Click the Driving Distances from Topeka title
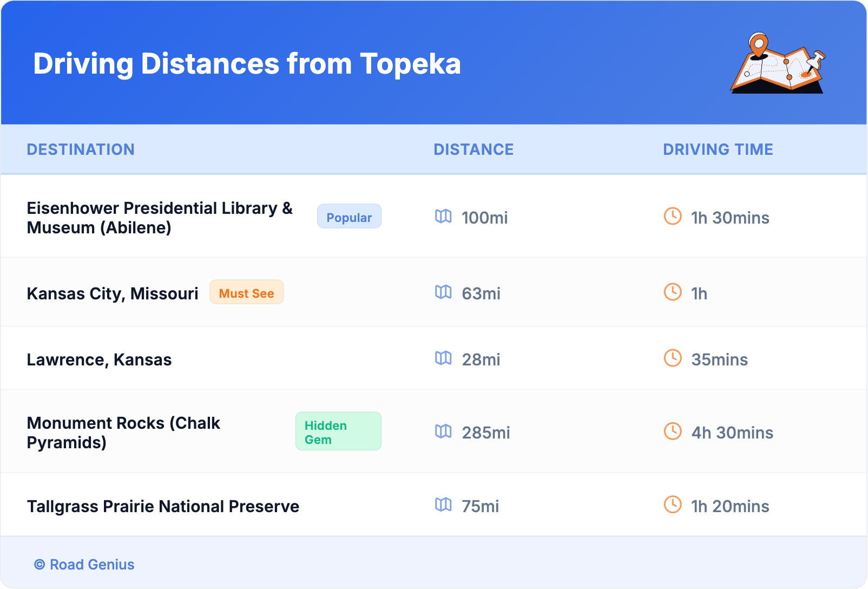 tap(247, 64)
